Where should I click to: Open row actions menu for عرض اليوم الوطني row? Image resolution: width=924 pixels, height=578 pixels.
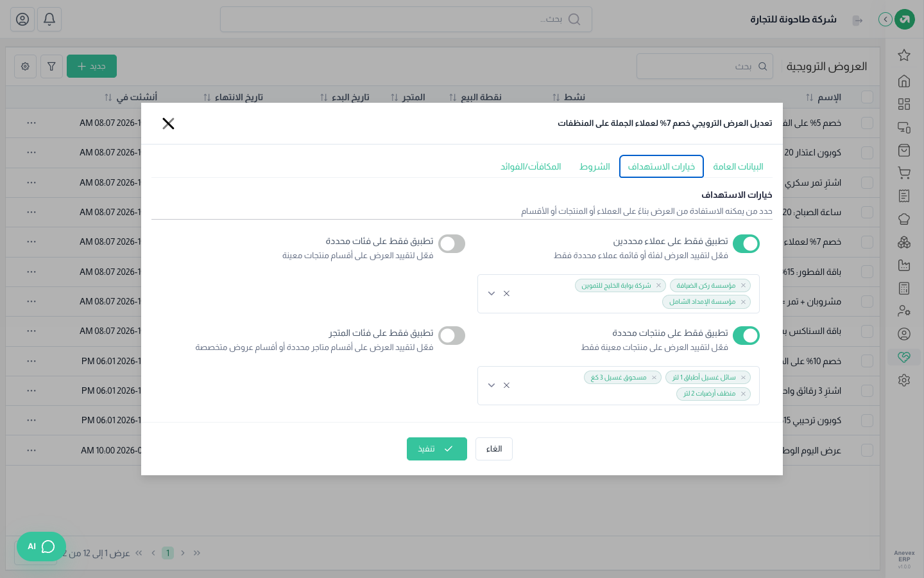(31, 450)
